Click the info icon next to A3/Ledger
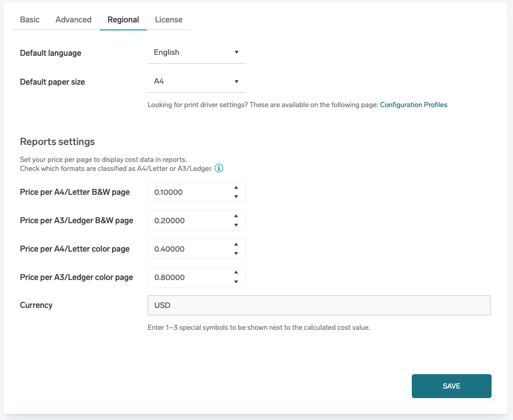513x420 pixels. 219,168
